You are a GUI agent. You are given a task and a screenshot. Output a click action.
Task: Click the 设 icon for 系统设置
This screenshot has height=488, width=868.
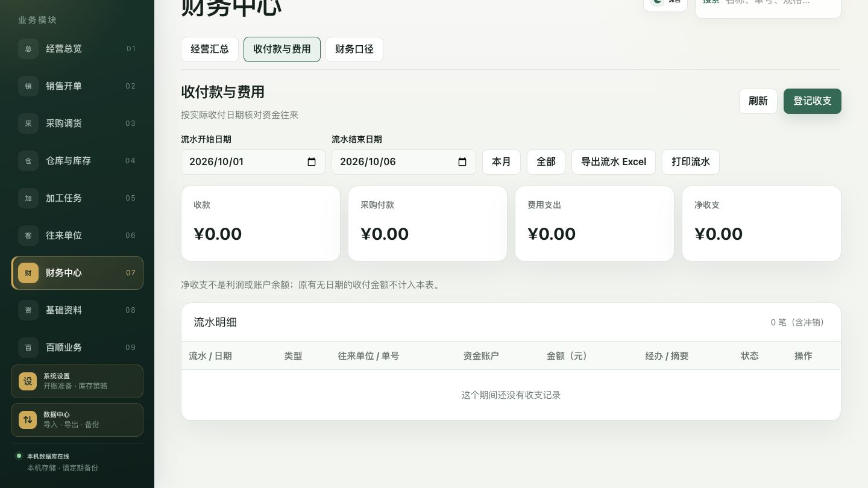click(28, 381)
